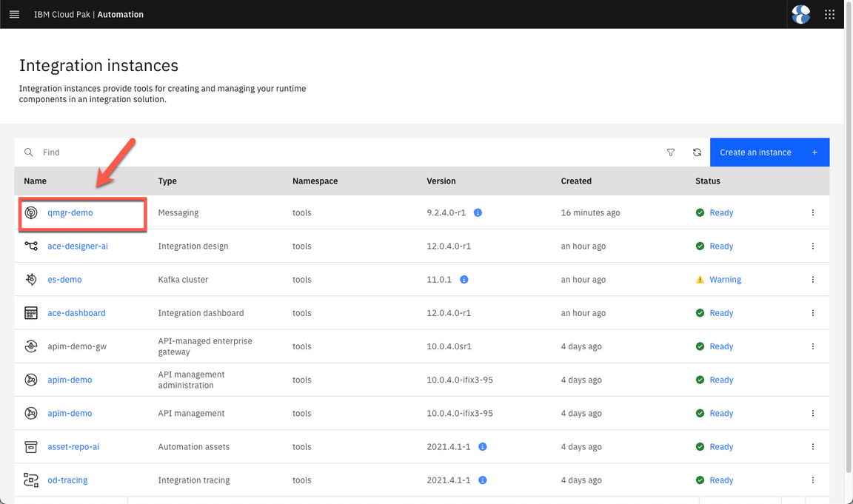Click the user profile avatar

coord(800,14)
